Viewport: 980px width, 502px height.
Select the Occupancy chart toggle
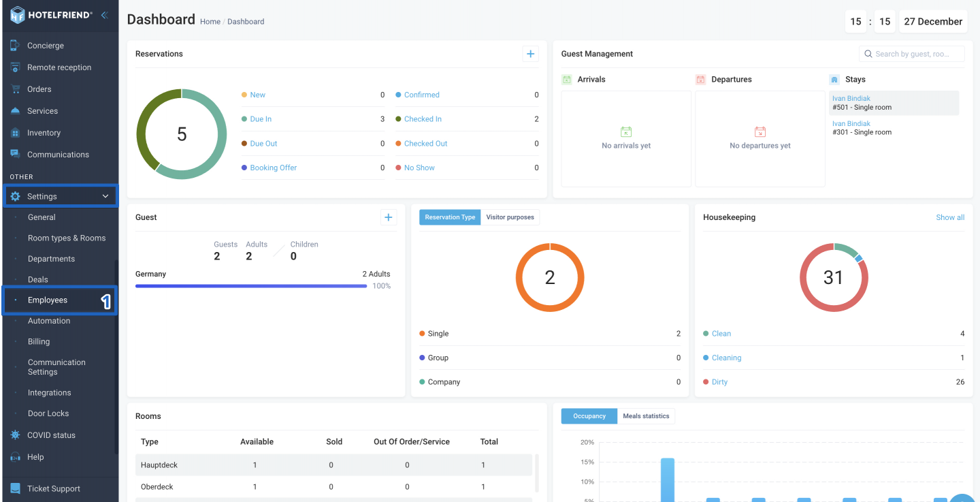click(589, 416)
